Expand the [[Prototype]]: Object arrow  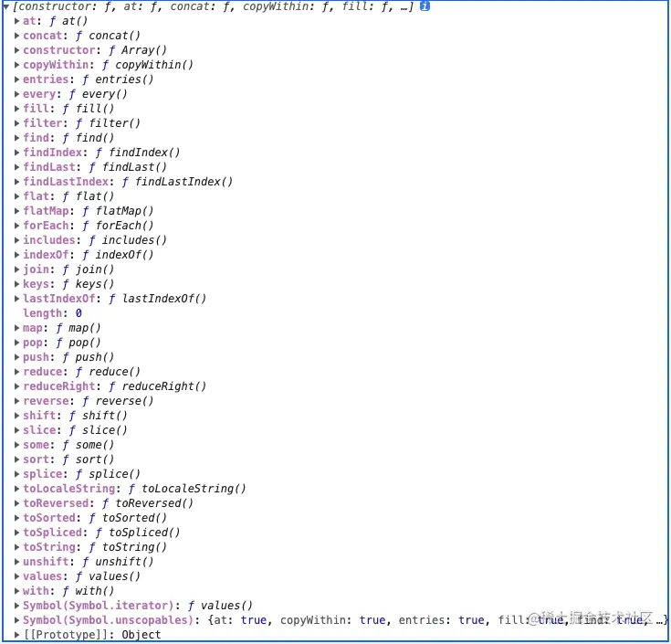[x=16, y=634]
